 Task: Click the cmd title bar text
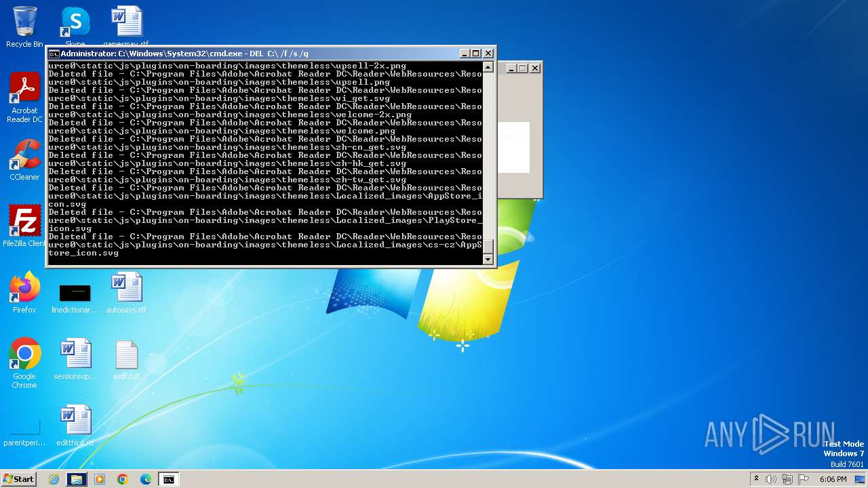pos(184,54)
